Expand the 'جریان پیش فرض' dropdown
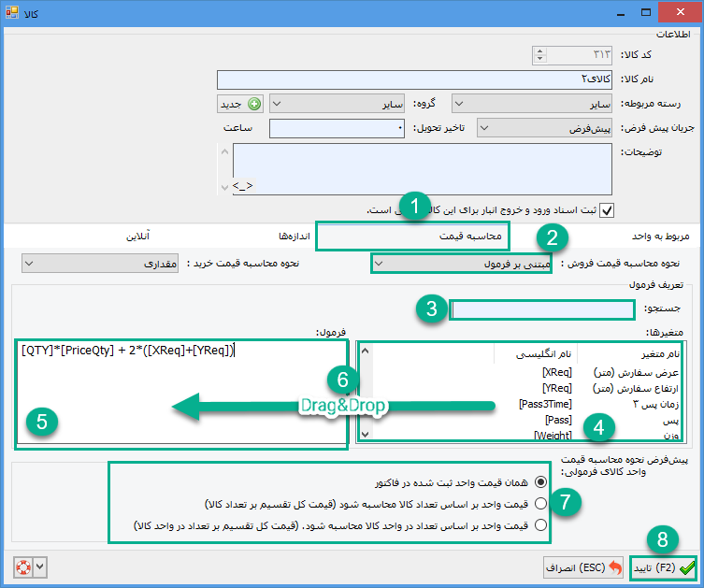The height and width of the screenshot is (588, 704). [545, 127]
